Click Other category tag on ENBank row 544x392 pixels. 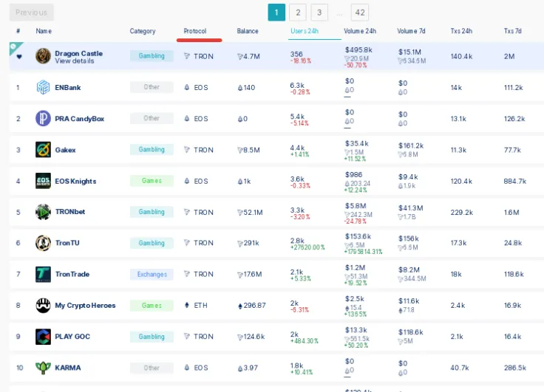pyautogui.click(x=152, y=87)
